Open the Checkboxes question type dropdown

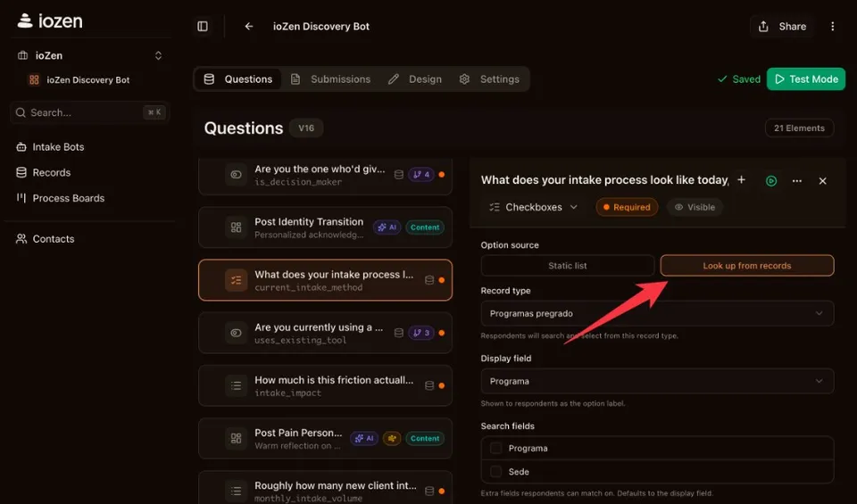pyautogui.click(x=534, y=207)
